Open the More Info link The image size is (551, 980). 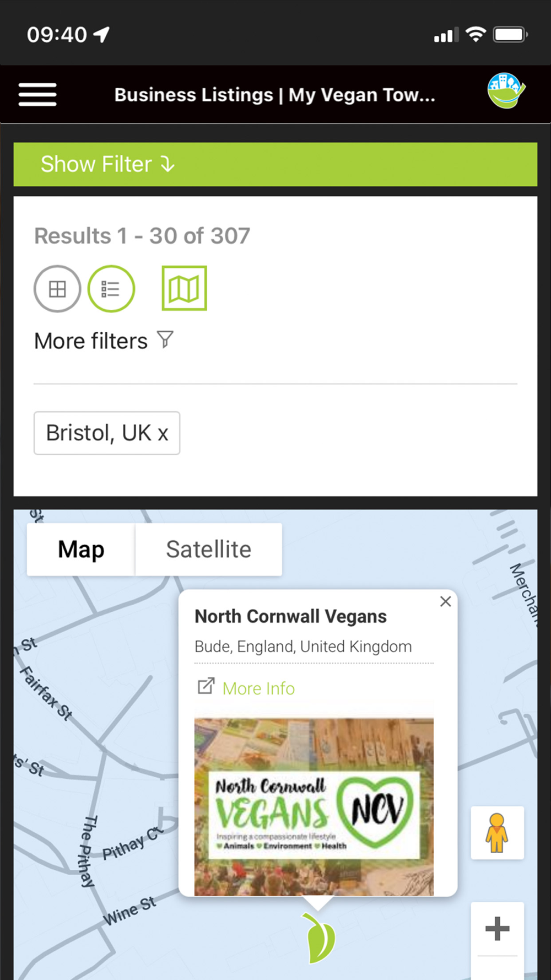pos(258,688)
